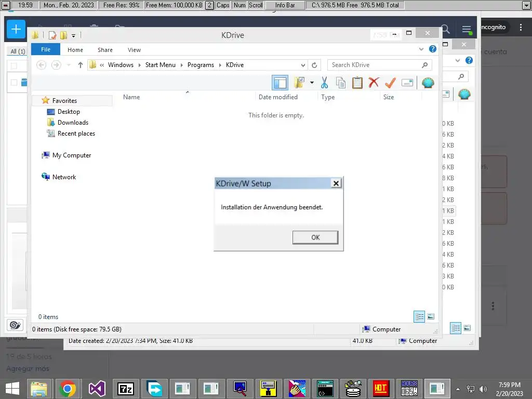Viewport: 532px width, 399px height.
Task: Open Chrome from the taskbar
Action: click(x=67, y=389)
